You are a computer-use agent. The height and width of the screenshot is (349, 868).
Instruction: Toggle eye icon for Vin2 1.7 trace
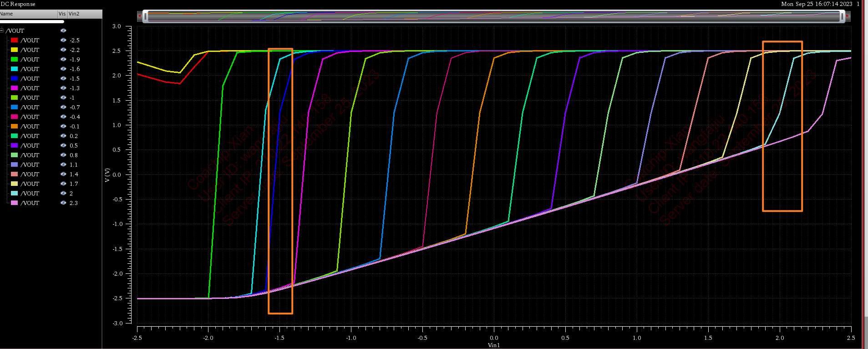[x=63, y=184]
